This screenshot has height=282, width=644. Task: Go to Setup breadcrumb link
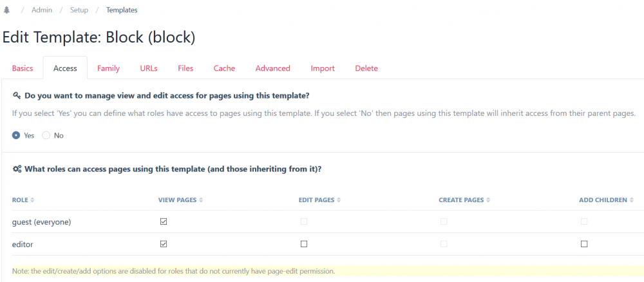(x=79, y=10)
